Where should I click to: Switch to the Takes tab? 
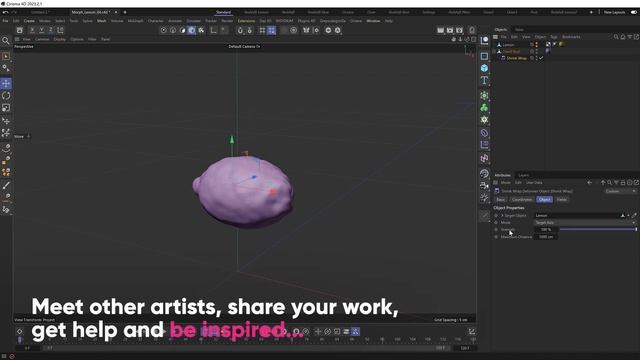[519, 29]
